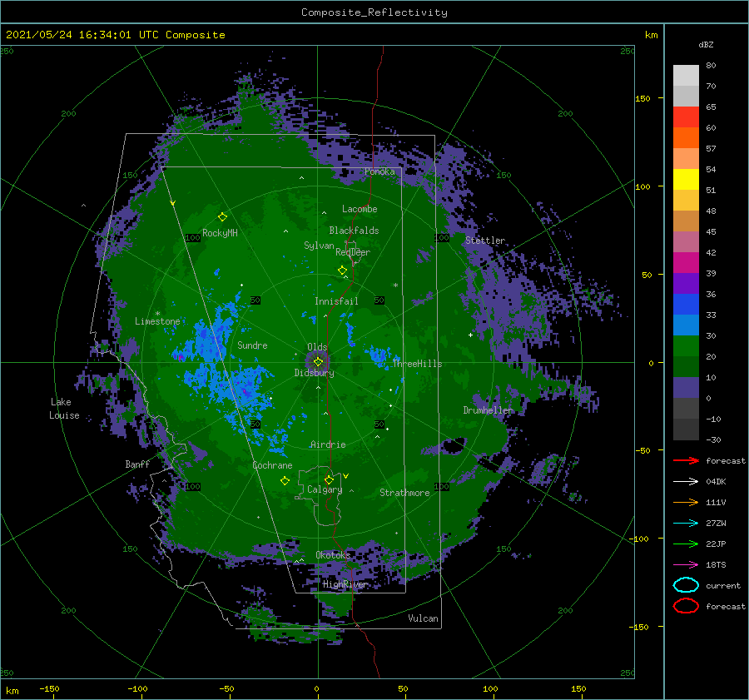Click the yellow diamond marker near RockyMH
The image size is (749, 700).
(x=222, y=217)
